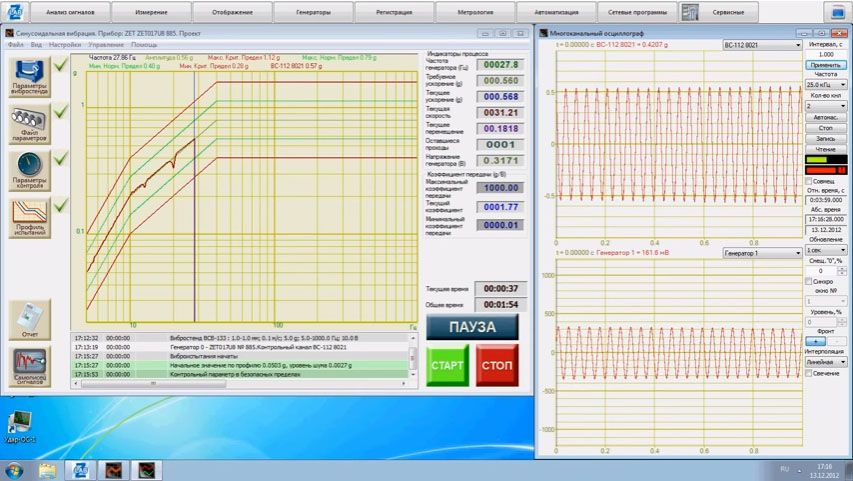Click the green level indicator bar
This screenshot has width=853, height=481.
click(826, 160)
